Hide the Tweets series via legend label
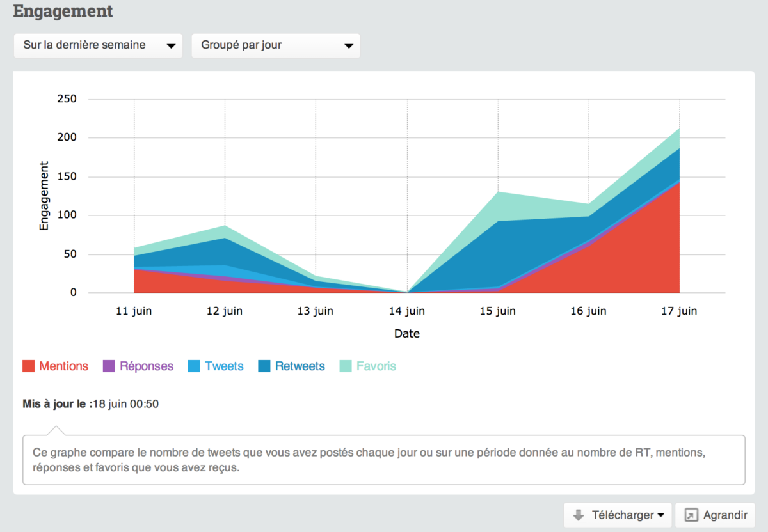 click(x=224, y=366)
